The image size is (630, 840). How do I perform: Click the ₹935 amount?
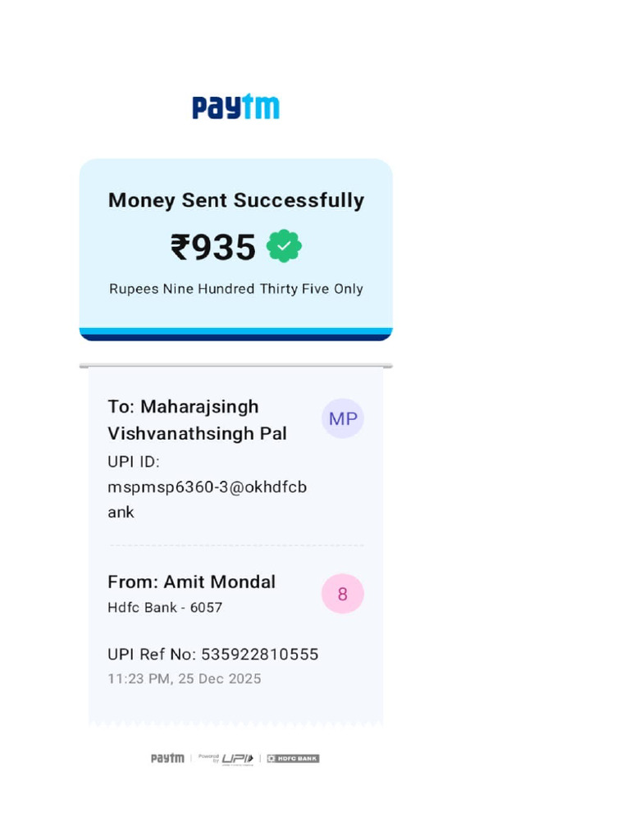coord(213,247)
